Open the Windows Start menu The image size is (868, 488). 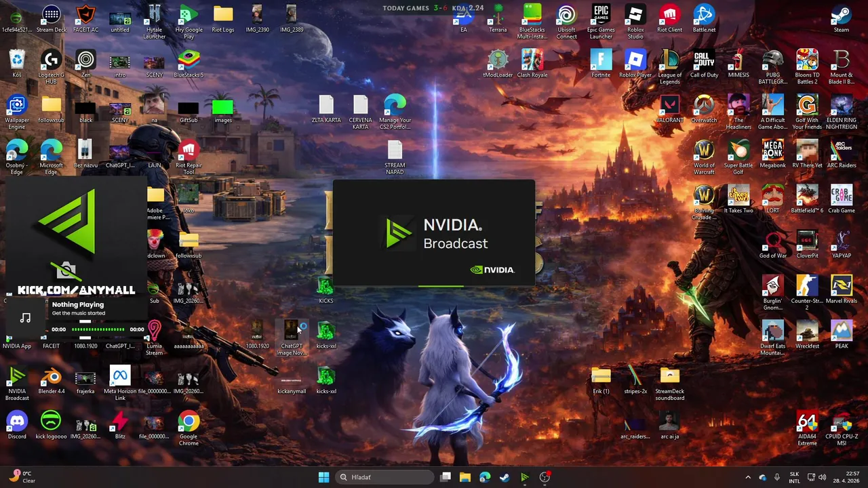coord(323,477)
